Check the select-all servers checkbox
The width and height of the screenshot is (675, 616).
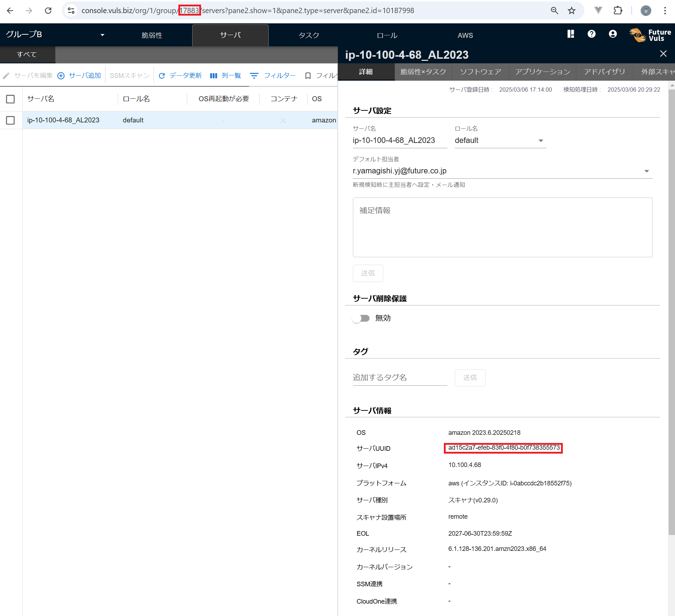pyautogui.click(x=11, y=99)
